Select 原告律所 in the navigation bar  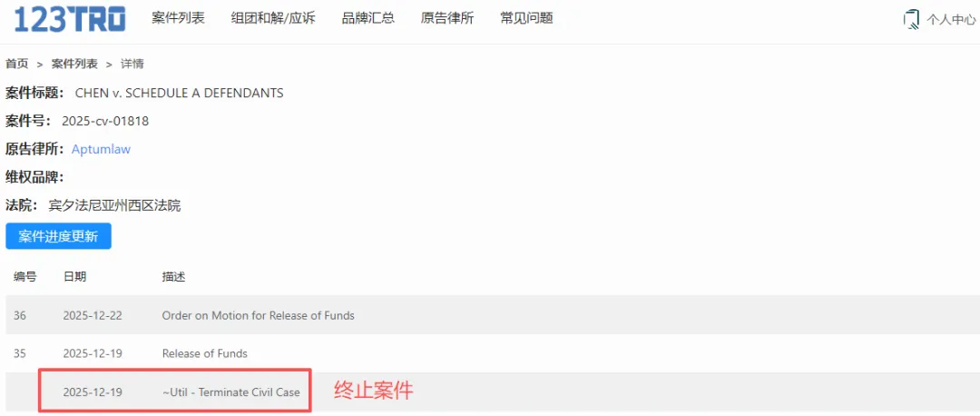[x=447, y=18]
